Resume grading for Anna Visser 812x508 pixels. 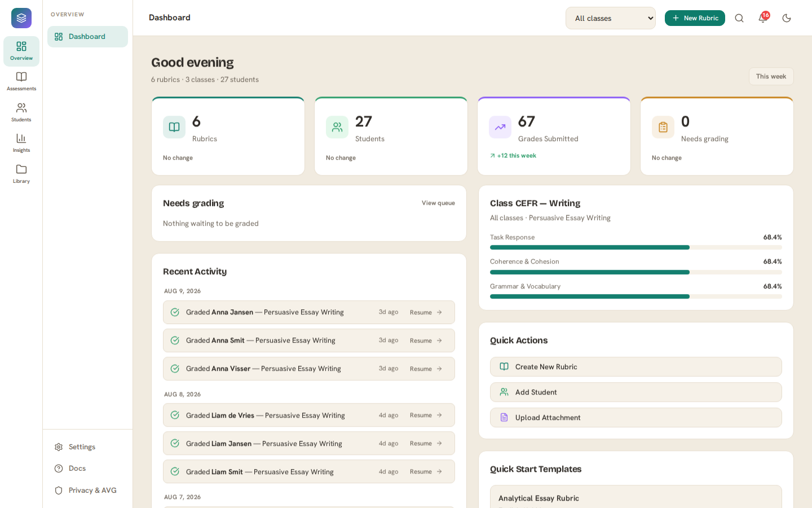tap(426, 369)
